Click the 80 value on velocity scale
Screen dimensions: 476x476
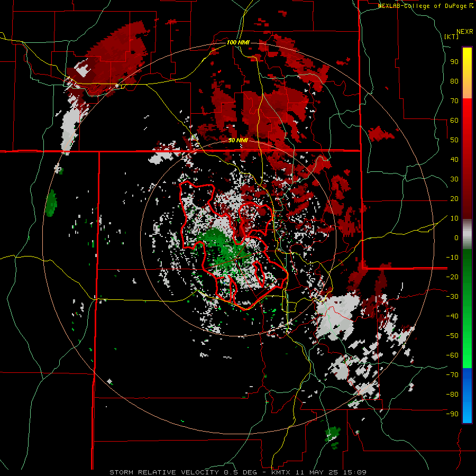[x=454, y=81]
